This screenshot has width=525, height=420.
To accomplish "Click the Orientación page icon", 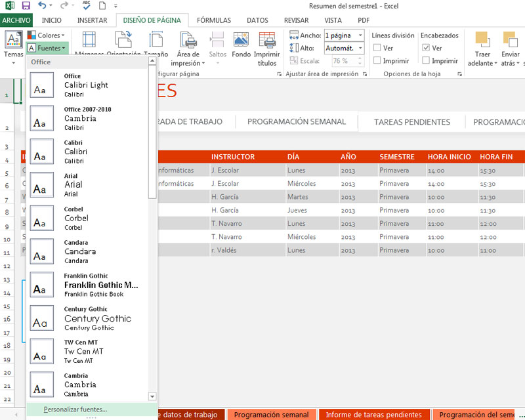I will pos(123,40).
